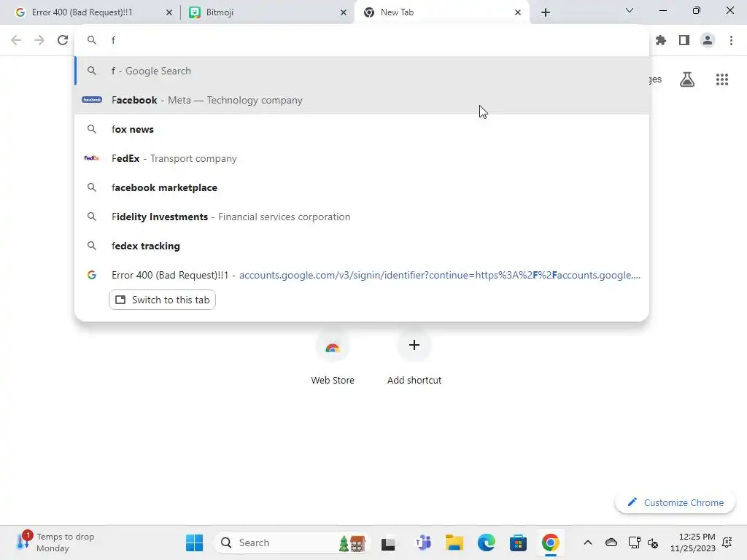Screen dimensions: 747x560
Task: Click the muted volume tray icon
Action: tap(653, 542)
